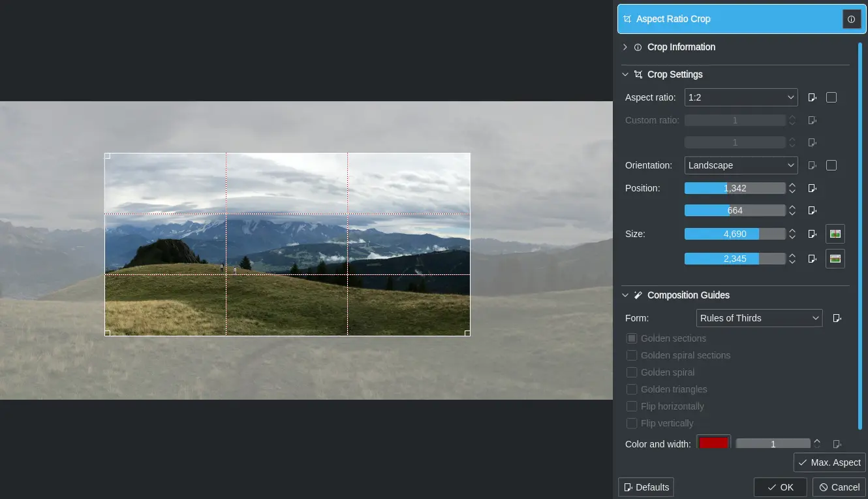Expand the Crop Information section
The height and width of the screenshot is (499, 868).
625,46
